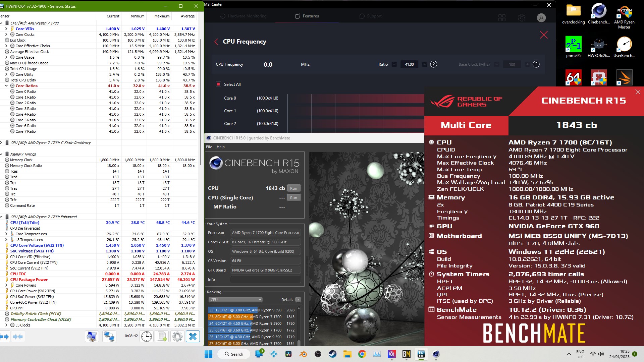Open UserBenchmark desktop shortcut

tap(624, 47)
